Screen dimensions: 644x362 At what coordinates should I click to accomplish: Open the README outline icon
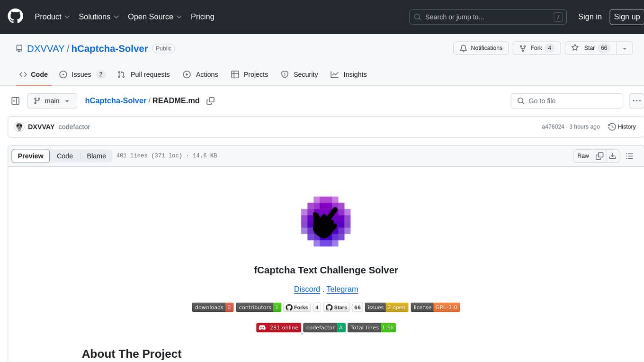(x=629, y=156)
